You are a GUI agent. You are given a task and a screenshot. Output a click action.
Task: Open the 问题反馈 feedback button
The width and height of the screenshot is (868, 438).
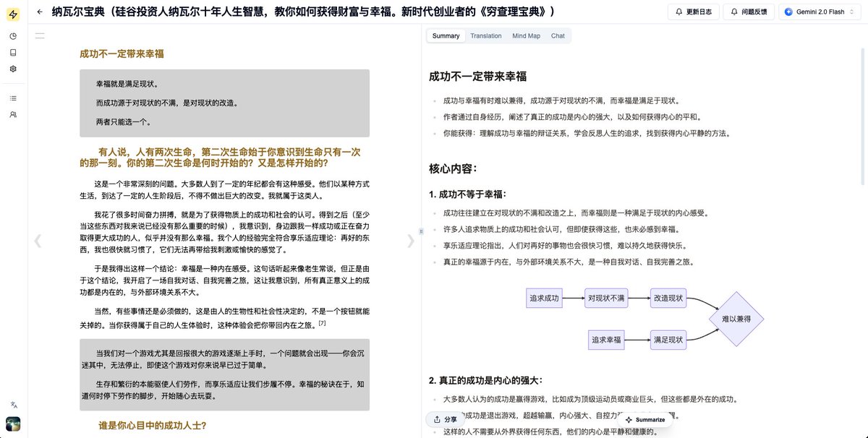coord(749,12)
